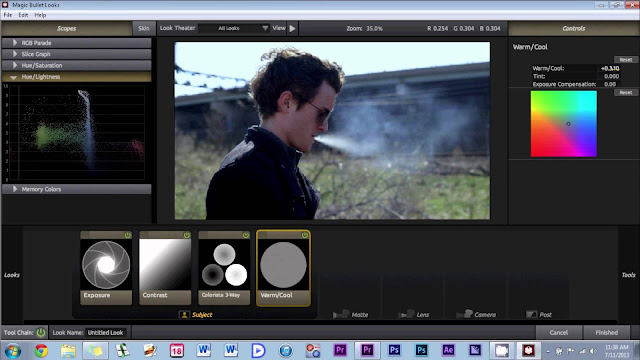This screenshot has height=360, width=640.
Task: Click the View button
Action: tap(279, 28)
